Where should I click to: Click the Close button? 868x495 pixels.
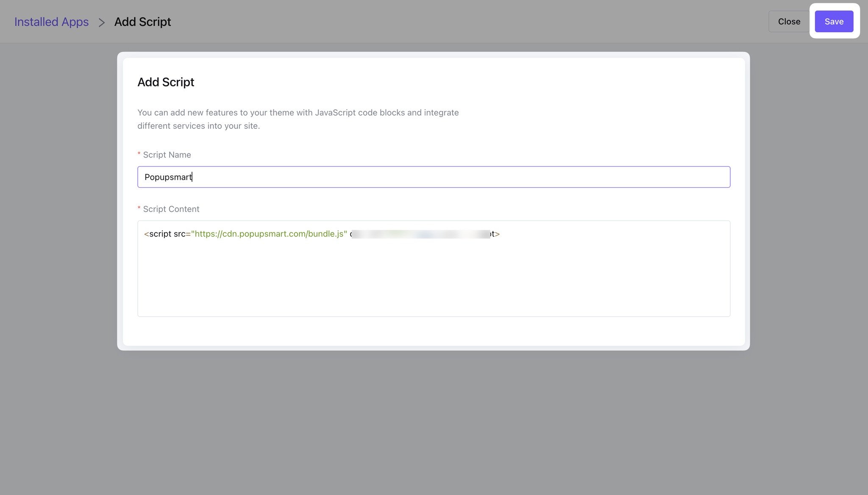pos(789,21)
